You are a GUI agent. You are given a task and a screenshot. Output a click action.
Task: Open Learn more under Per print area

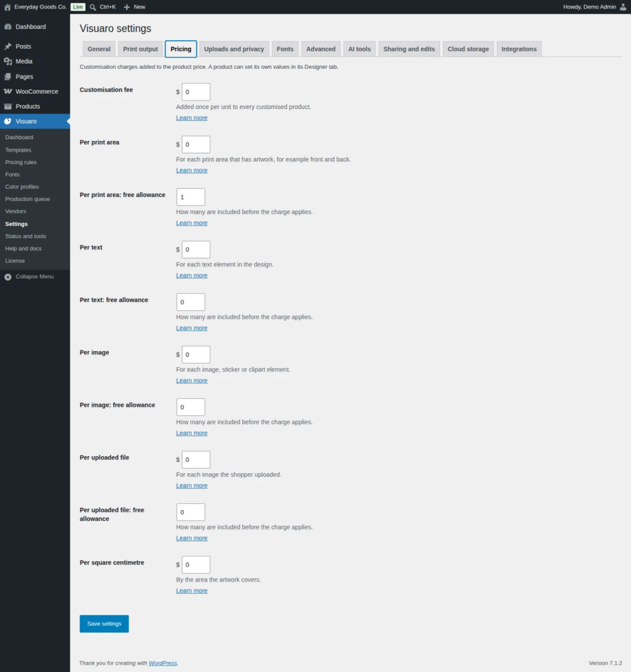(x=192, y=171)
